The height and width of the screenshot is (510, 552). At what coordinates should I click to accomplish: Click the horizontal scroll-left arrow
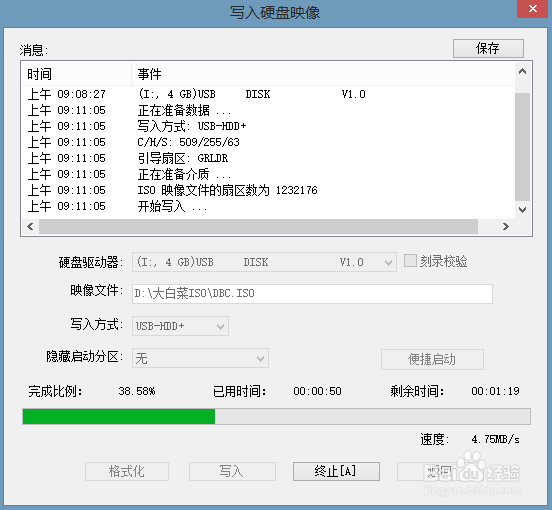tap(30, 226)
